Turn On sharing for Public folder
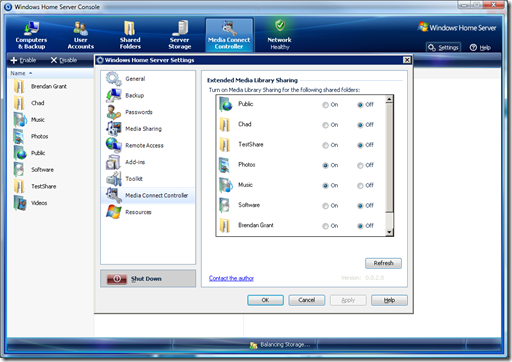Screen dimensions: 512x362 click(x=325, y=105)
